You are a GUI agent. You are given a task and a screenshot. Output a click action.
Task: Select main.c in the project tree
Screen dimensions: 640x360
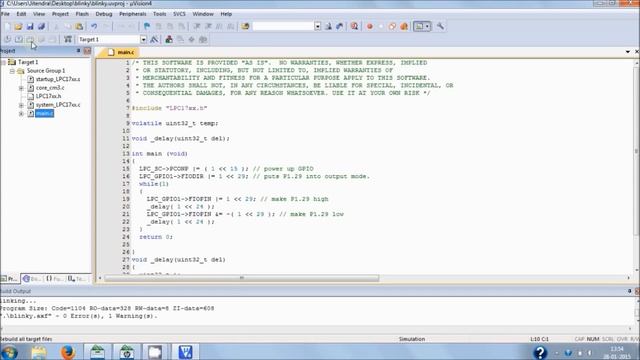44,113
